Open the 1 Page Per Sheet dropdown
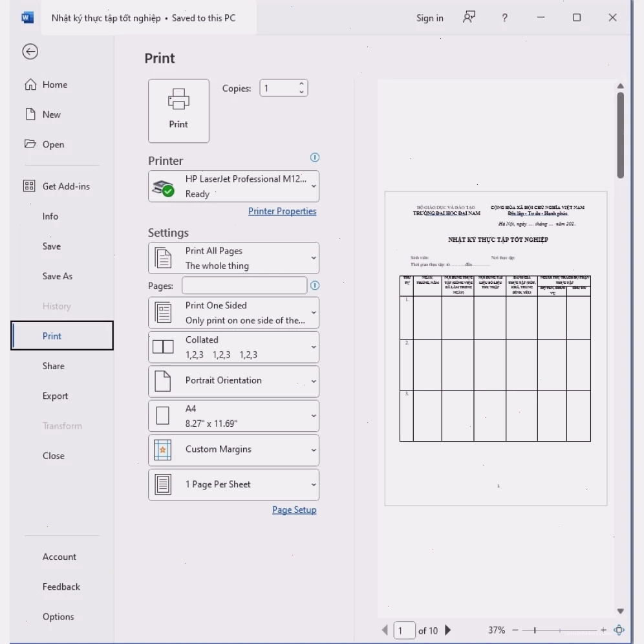This screenshot has width=644, height=644. click(233, 485)
